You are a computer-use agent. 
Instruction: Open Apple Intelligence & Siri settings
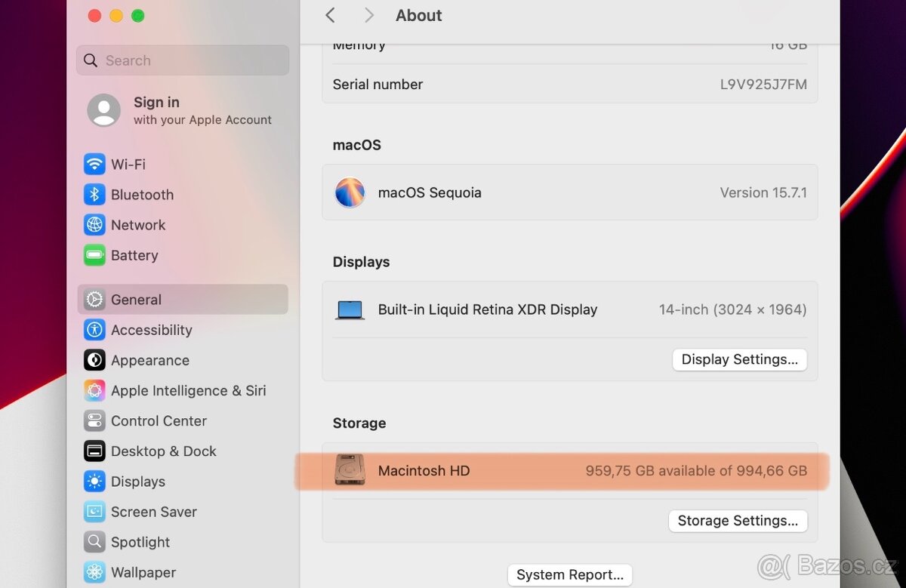pos(188,390)
